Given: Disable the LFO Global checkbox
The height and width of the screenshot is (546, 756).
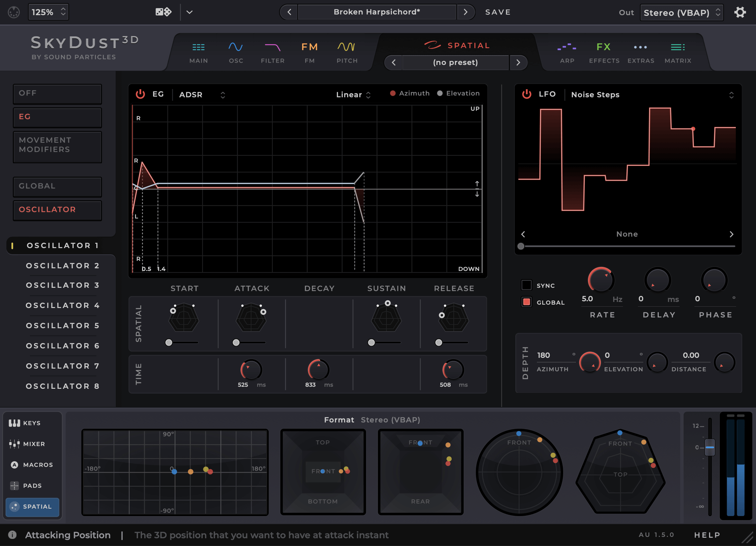Looking at the screenshot, I should click(526, 302).
